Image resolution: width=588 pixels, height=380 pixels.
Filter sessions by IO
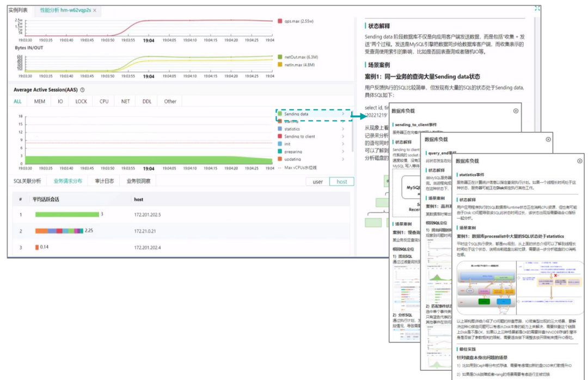coord(60,101)
